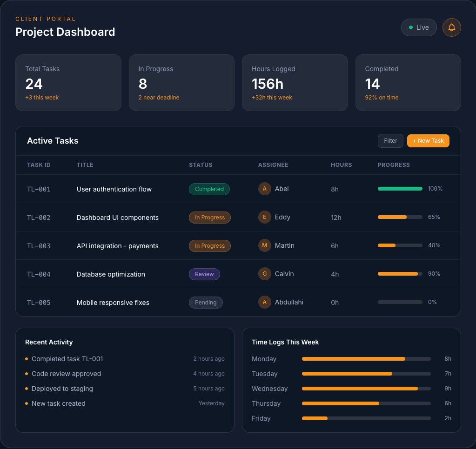The image size is (476, 449).
Task: Click Monday's time log progress bar
Action: point(366,358)
